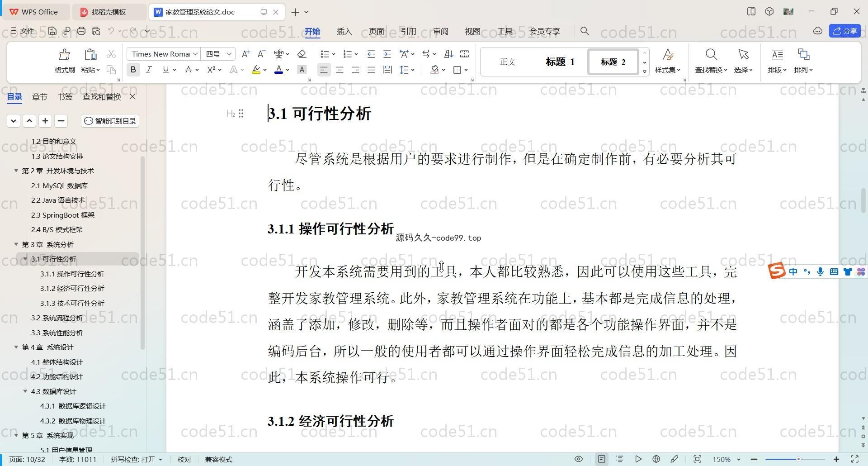Toggle Strikethrough formatting
The image size is (868, 466).
(189, 70)
